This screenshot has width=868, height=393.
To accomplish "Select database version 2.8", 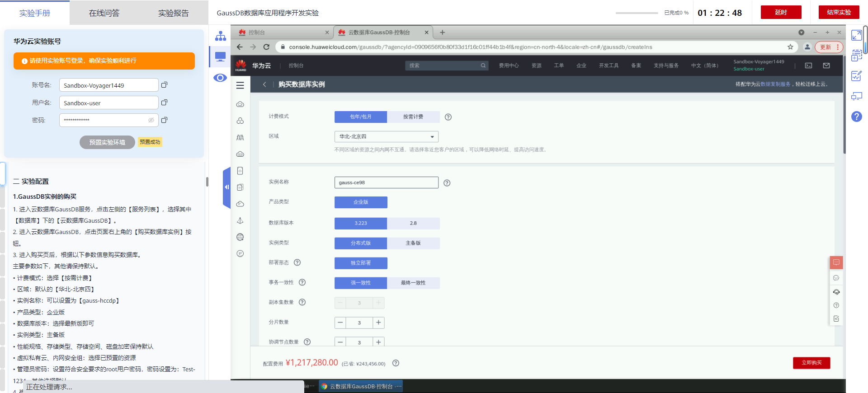I will click(413, 223).
